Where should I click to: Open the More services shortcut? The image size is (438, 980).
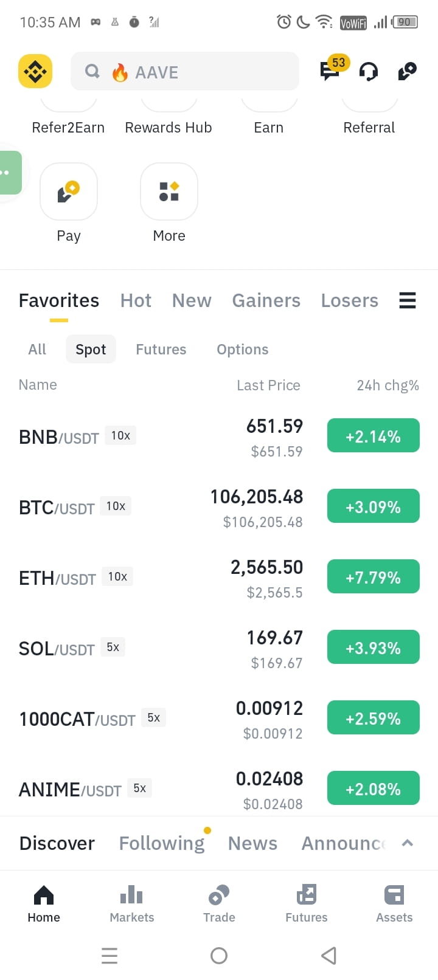[x=169, y=203]
